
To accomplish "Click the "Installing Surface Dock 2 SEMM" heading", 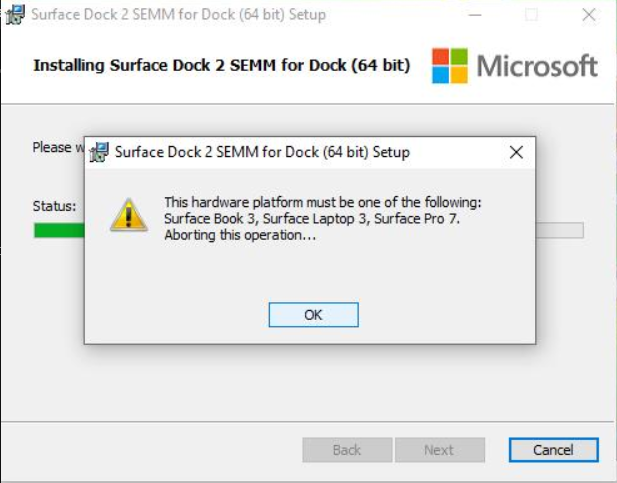I will tap(221, 65).
